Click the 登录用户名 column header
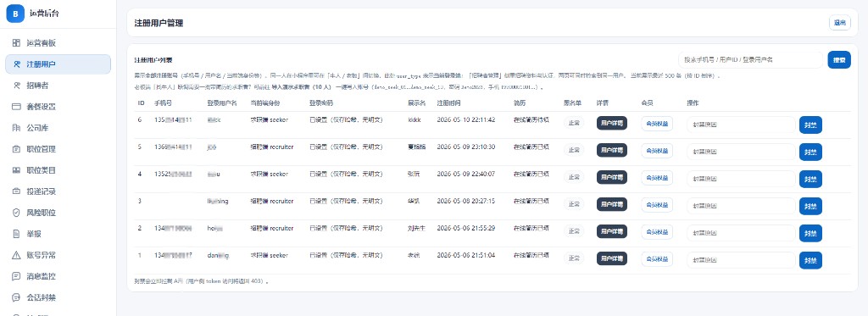 pyautogui.click(x=222, y=103)
